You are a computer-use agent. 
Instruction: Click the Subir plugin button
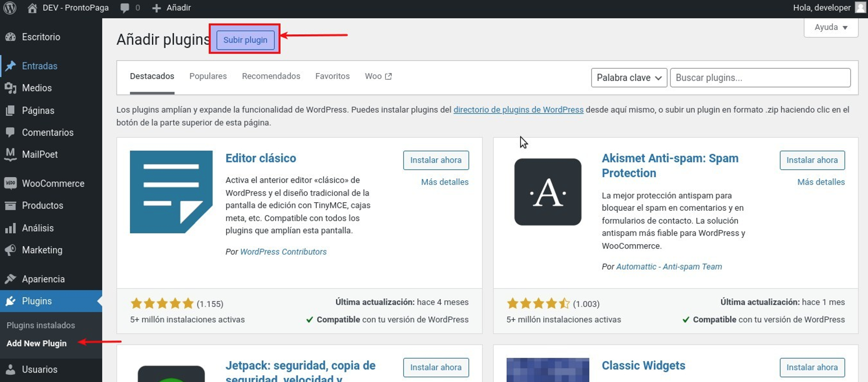[x=245, y=40]
